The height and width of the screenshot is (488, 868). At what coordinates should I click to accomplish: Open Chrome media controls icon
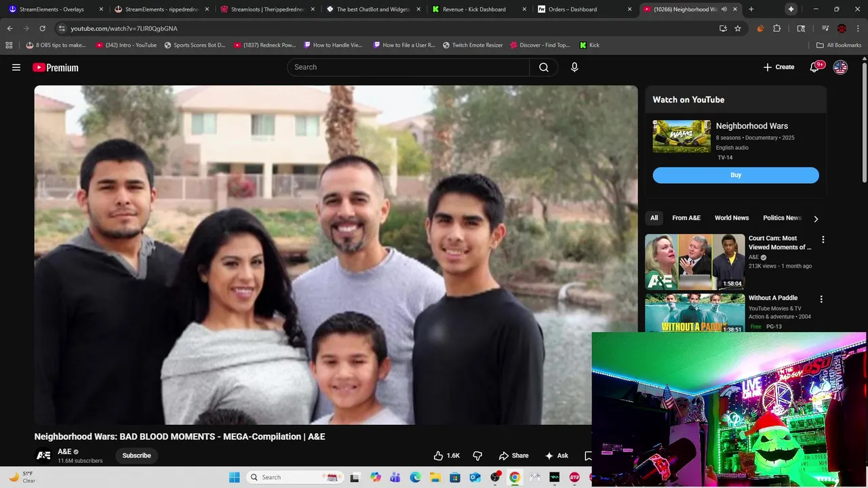pyautogui.click(x=825, y=28)
